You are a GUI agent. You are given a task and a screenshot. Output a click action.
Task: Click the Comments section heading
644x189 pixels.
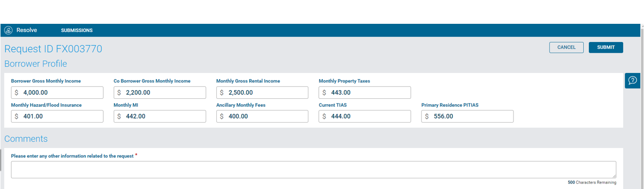26,139
